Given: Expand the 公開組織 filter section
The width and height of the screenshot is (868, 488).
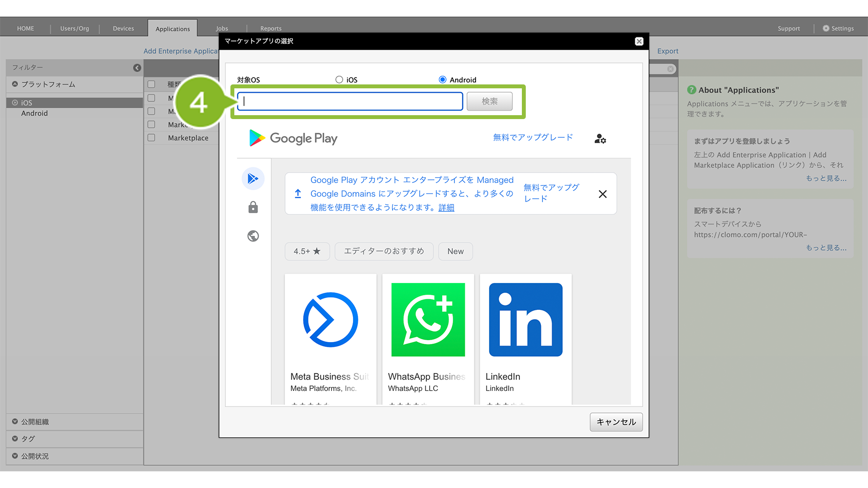Looking at the screenshot, I should click(x=15, y=422).
